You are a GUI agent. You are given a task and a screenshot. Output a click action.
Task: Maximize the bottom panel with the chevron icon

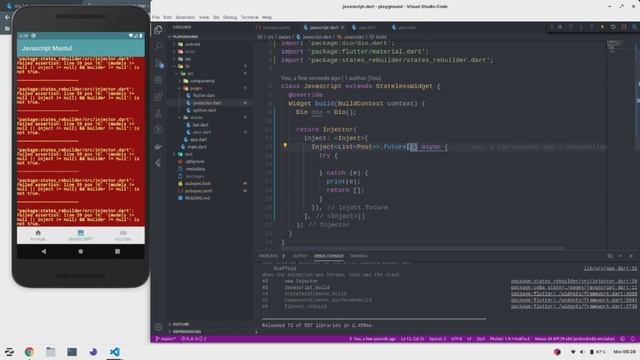pyautogui.click(x=620, y=256)
